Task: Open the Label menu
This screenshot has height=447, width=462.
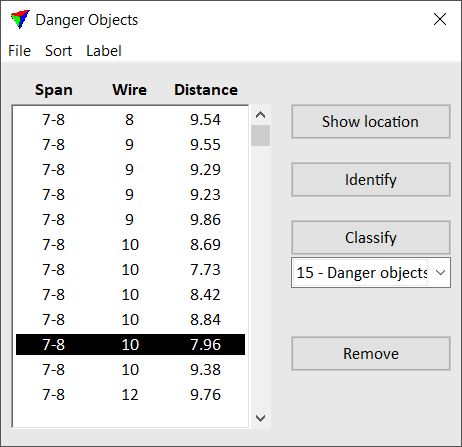Action: point(104,51)
